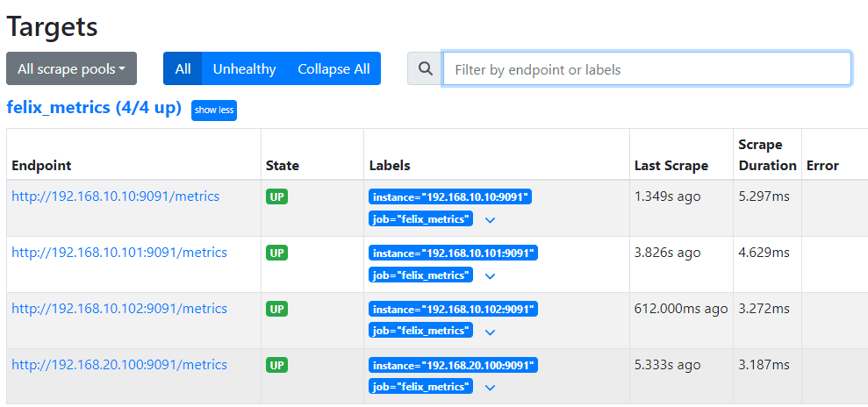Expand labels chevron for 192.168.20.100 row
Viewport: 868px width, 407px height.
490,388
